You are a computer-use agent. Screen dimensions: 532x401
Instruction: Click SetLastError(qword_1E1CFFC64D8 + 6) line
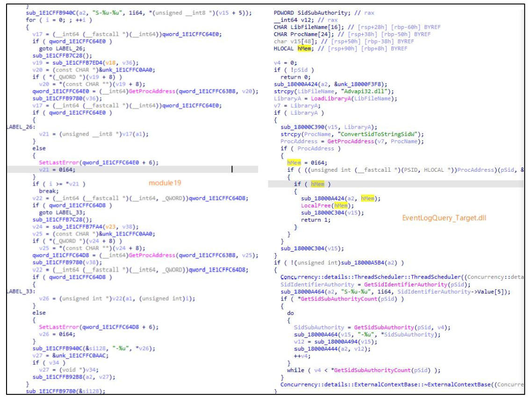pos(98,327)
